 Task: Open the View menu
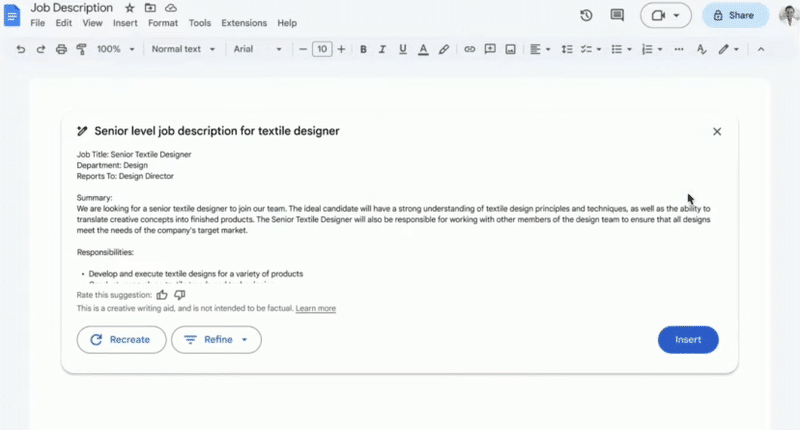[x=92, y=23]
